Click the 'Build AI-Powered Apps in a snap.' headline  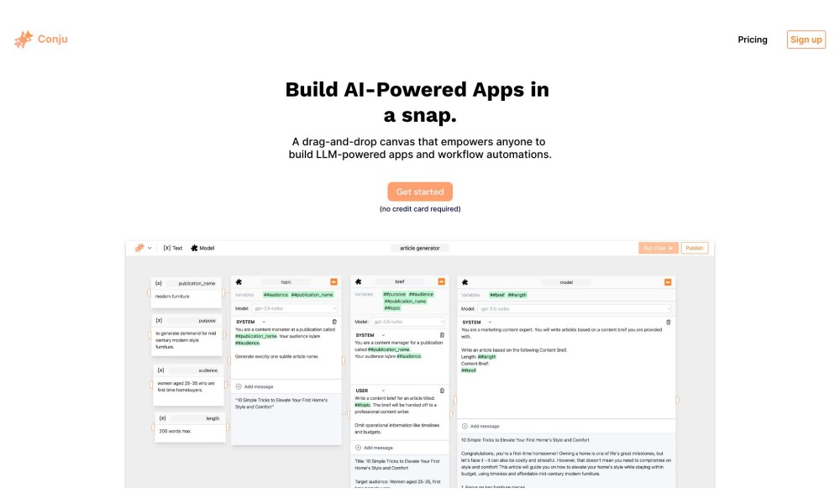(417, 102)
